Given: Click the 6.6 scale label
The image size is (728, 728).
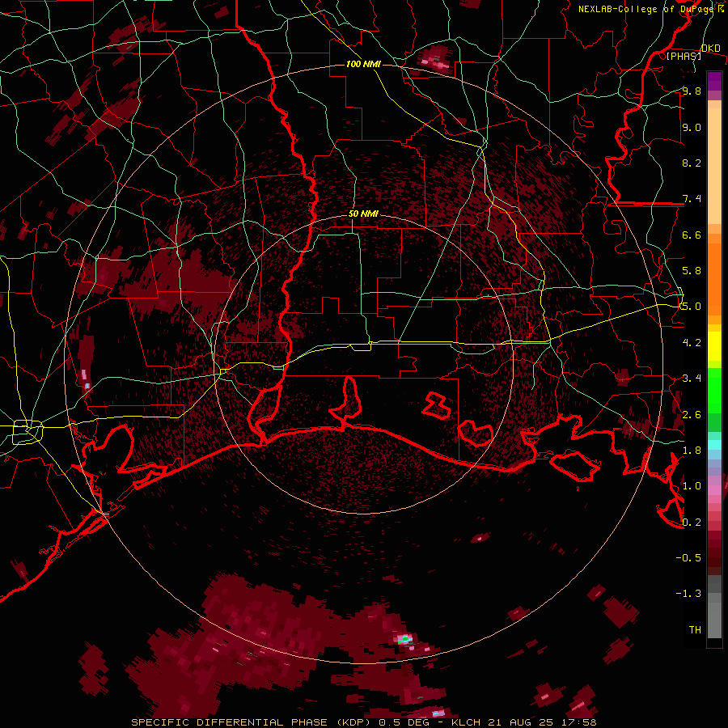Looking at the screenshot, I should click(x=692, y=235).
